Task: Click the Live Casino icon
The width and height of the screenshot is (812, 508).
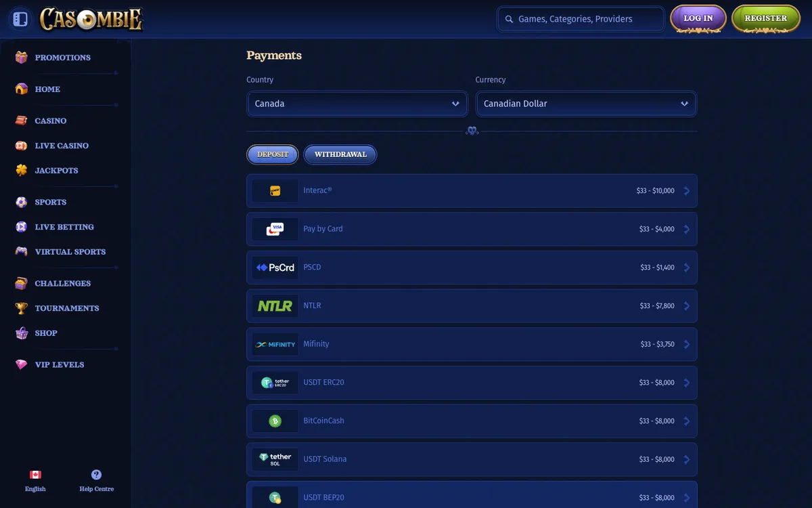Action: pos(22,146)
